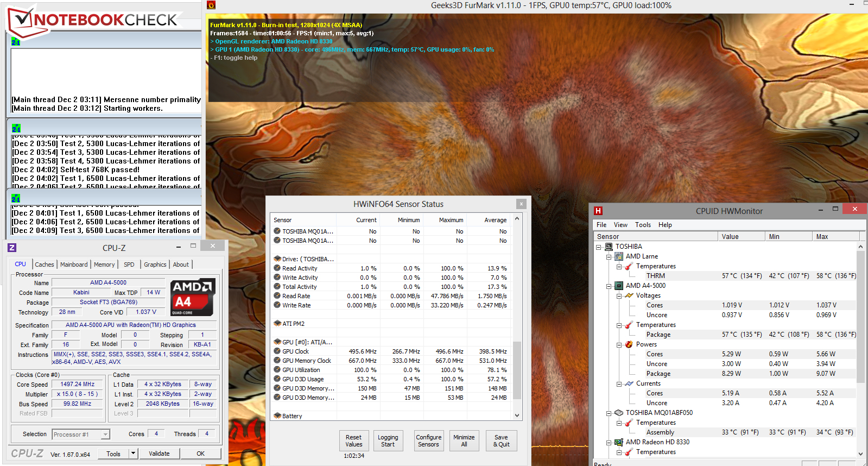Click the OK button in CPU-Z

[201, 454]
